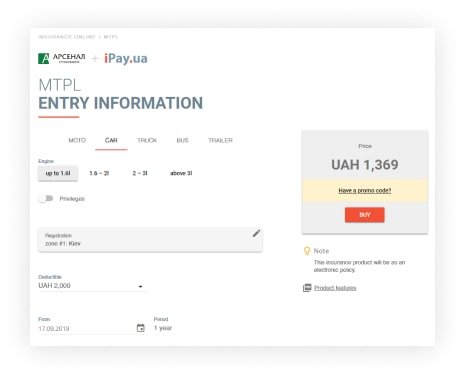The height and width of the screenshot is (378, 465).
Task: Open the calendar date picker icon
Action: (x=141, y=328)
